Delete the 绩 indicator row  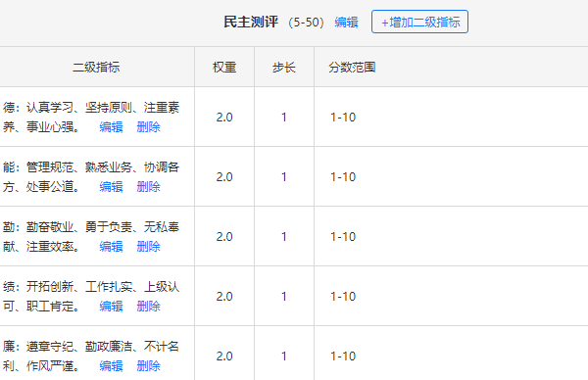[149, 307]
